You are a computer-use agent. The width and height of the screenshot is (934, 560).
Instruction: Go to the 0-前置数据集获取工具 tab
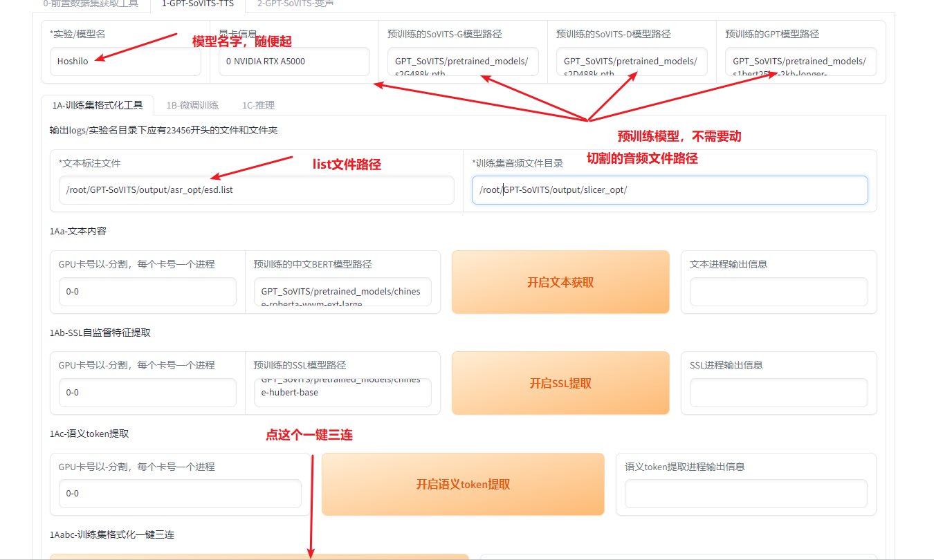[91, 3]
